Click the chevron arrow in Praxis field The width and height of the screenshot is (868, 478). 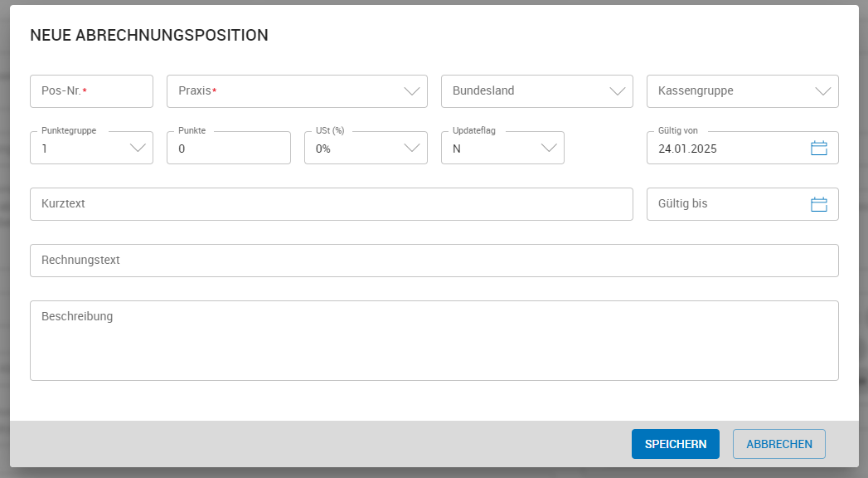tap(412, 91)
